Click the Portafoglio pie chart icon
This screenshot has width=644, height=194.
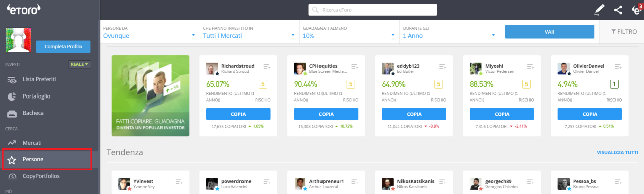(x=12, y=96)
